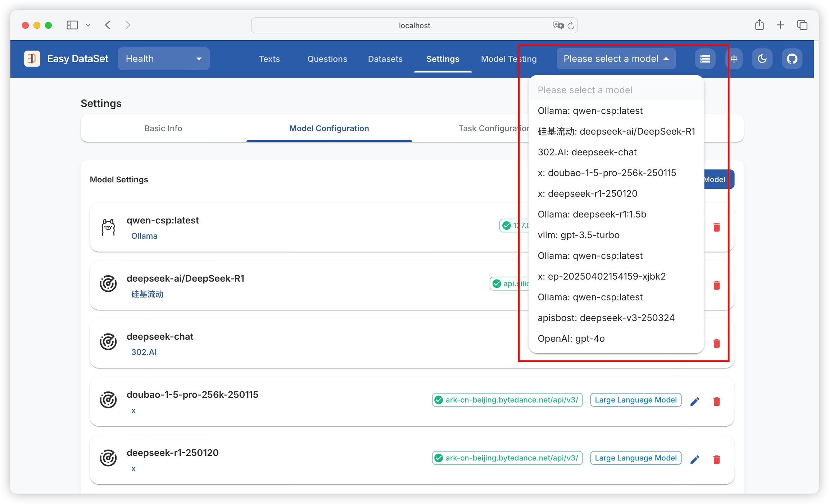Click the Easy DataSet logo icon
This screenshot has height=504, width=829.
coord(32,59)
